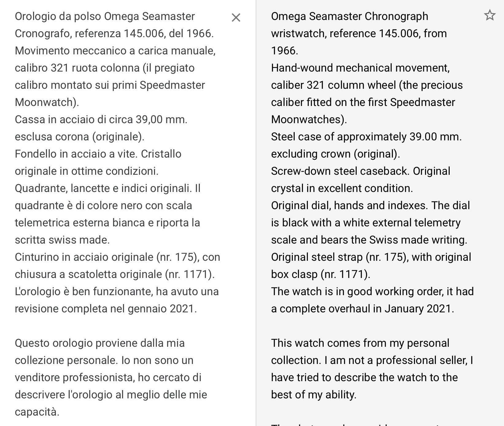Click 'calibro 321 ruota colonna' in source

[x=77, y=68]
